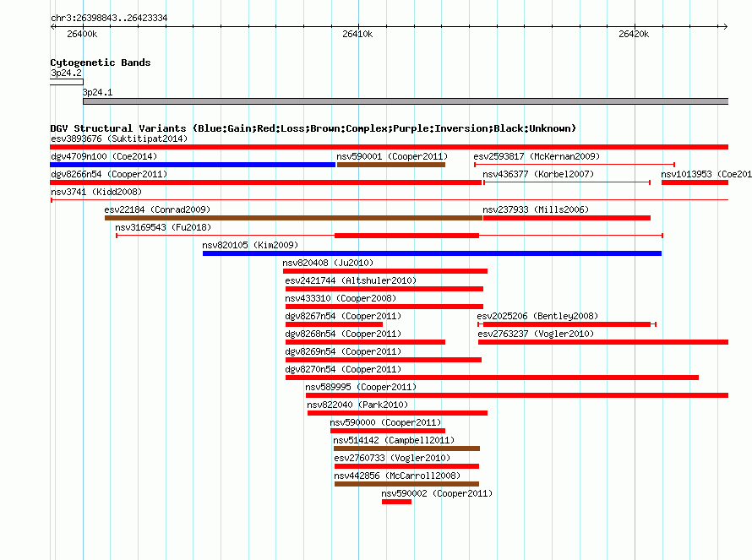Open dgv8266n54 (Cooper2011) label
This screenshot has width=752, height=560.
click(109, 174)
